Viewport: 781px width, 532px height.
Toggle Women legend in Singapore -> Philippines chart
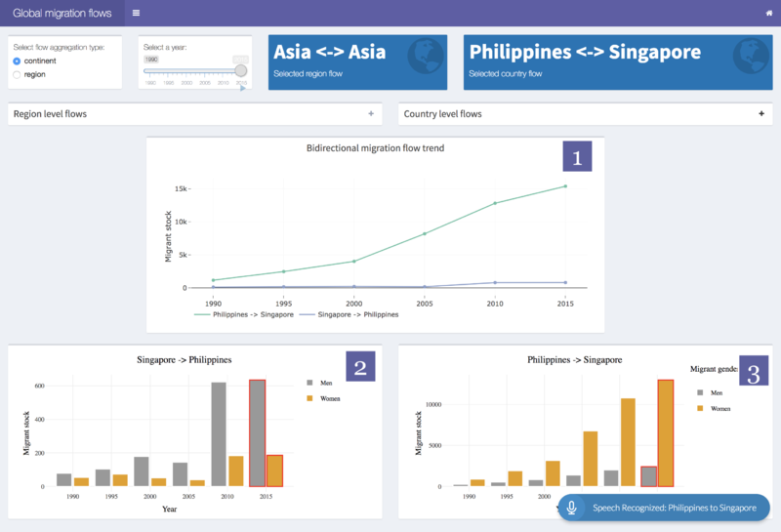pyautogui.click(x=323, y=398)
